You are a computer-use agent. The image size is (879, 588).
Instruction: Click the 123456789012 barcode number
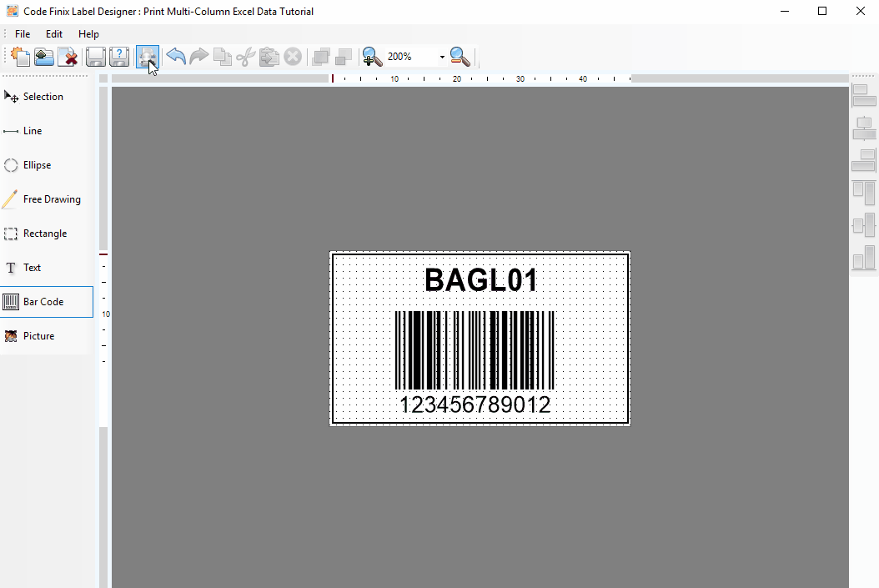[x=475, y=405]
